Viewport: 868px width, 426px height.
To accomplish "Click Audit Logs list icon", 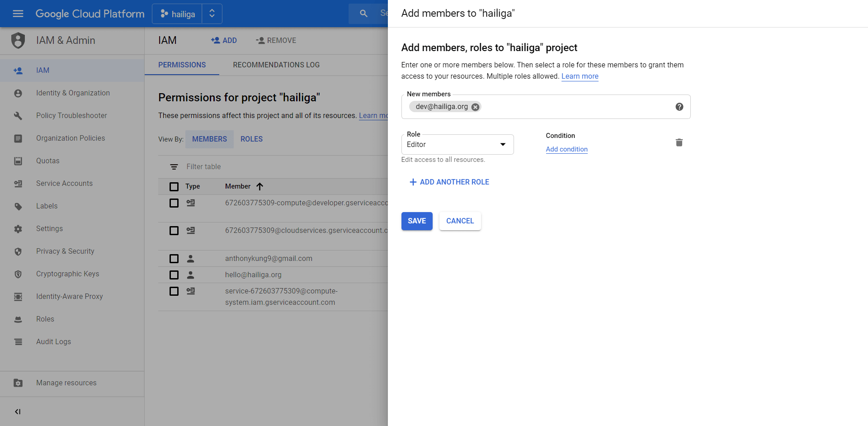I will point(18,342).
